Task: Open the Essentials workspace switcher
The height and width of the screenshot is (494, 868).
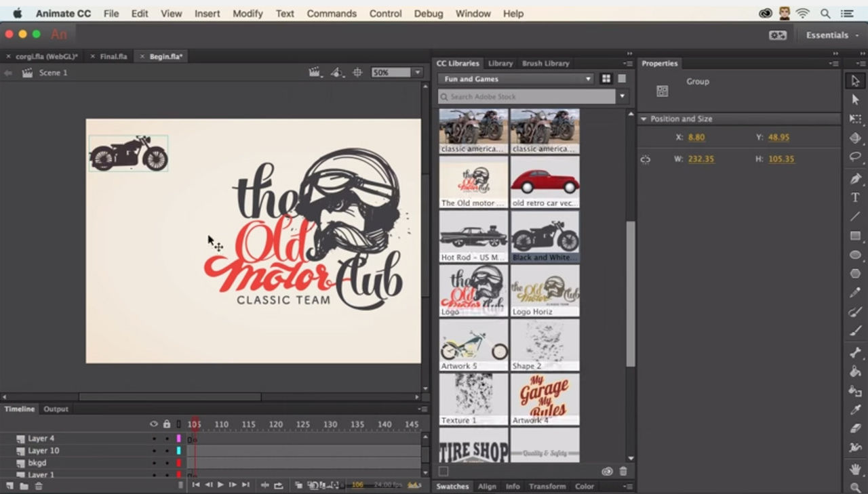Action: click(829, 35)
